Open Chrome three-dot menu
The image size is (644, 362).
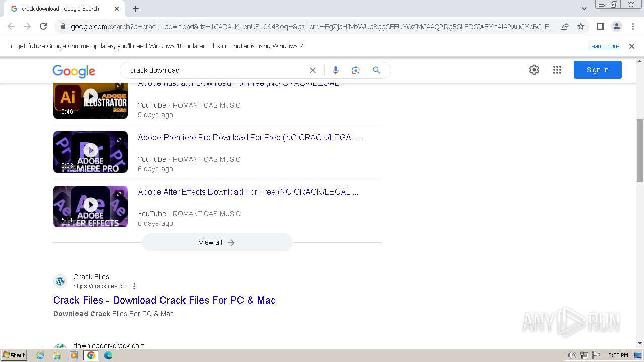tap(633, 26)
